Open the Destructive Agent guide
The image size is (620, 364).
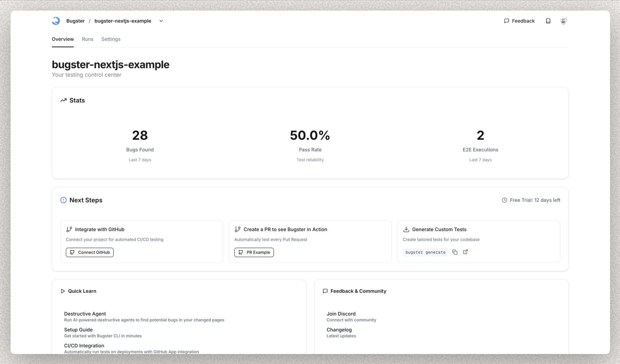pos(144,316)
